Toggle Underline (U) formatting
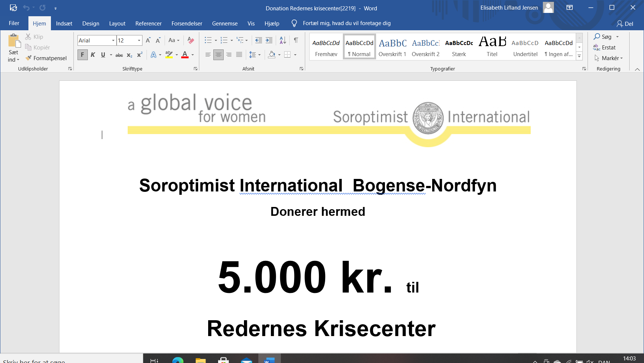This screenshot has width=644, height=363. tap(103, 55)
